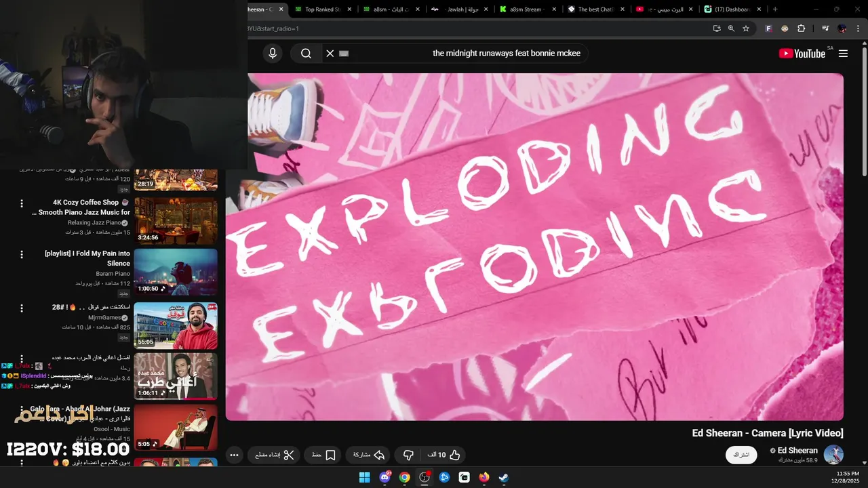The image size is (868, 488).
Task: Click the YouTube search magnifier button
Action: point(306,54)
